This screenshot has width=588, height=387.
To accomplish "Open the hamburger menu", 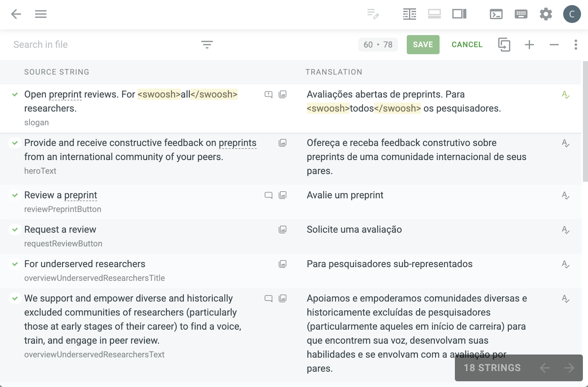I will click(41, 14).
